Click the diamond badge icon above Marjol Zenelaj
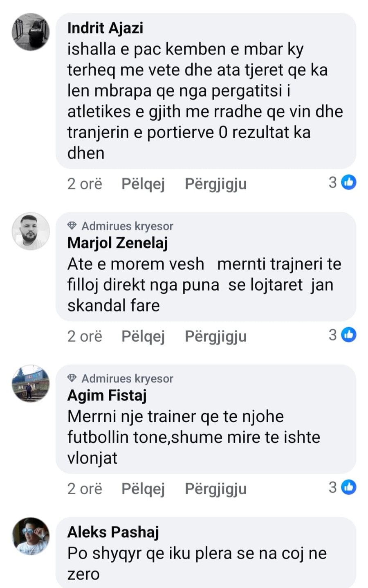Screen dimensions: 368x588 point(72,226)
